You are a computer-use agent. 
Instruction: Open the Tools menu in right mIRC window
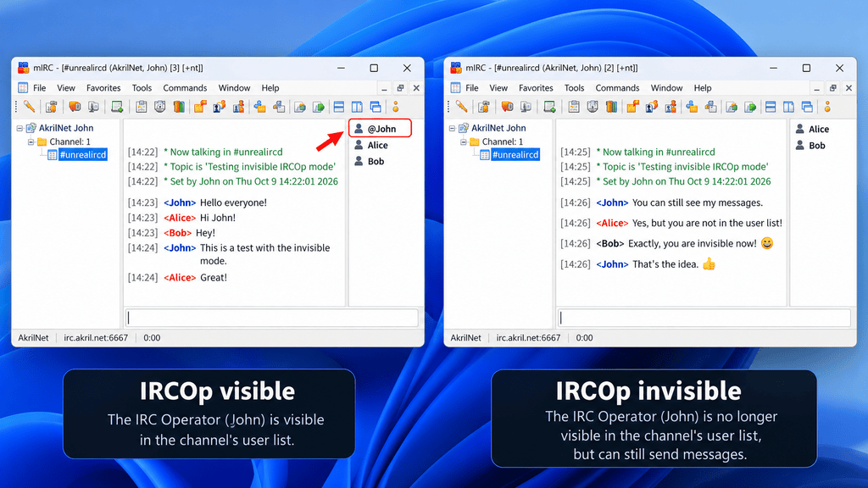coord(574,88)
